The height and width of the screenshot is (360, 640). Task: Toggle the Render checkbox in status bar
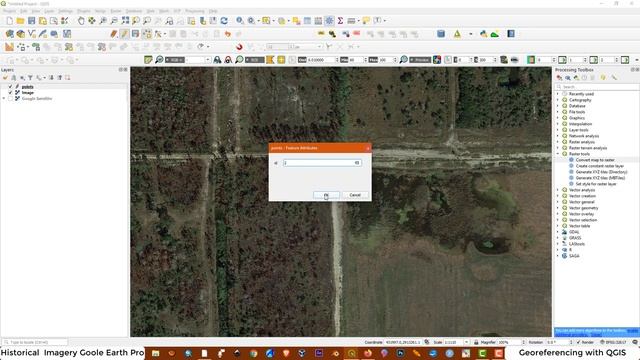[x=578, y=342]
